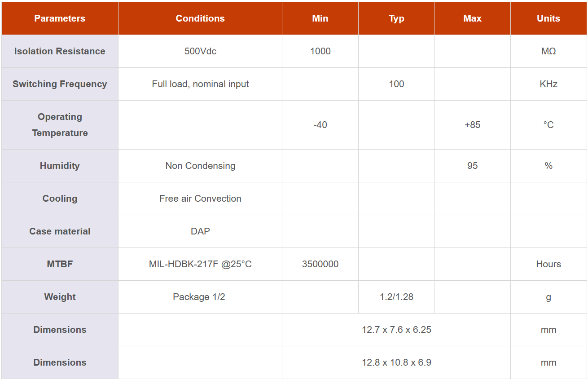Click the KHz unit cell

click(x=549, y=84)
